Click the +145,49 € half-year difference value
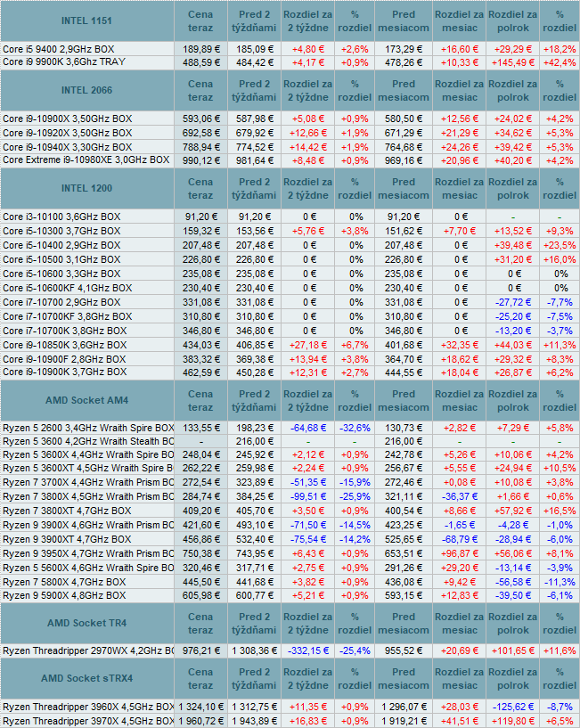The height and width of the screenshot is (728, 580). pos(512,62)
